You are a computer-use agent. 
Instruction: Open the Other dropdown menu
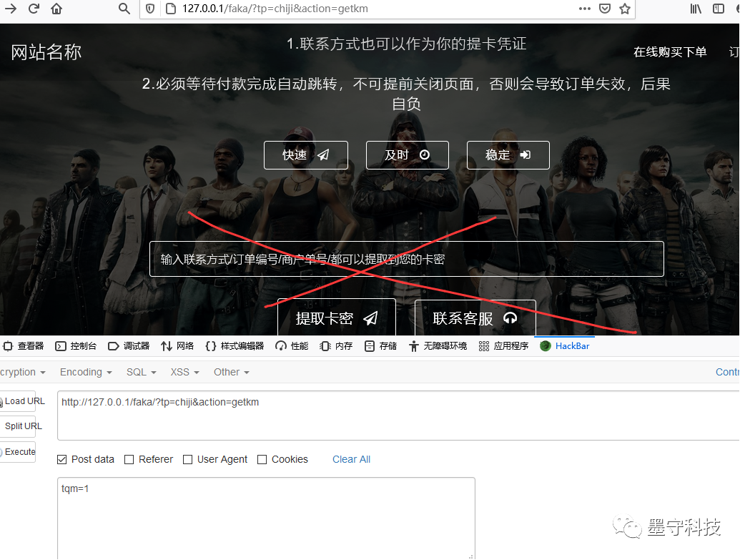tap(232, 372)
